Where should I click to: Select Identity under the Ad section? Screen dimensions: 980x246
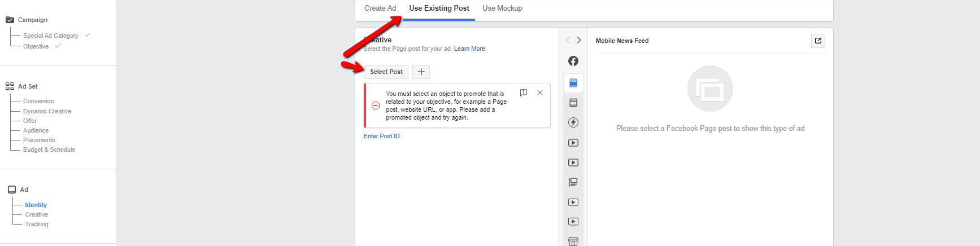[36, 205]
